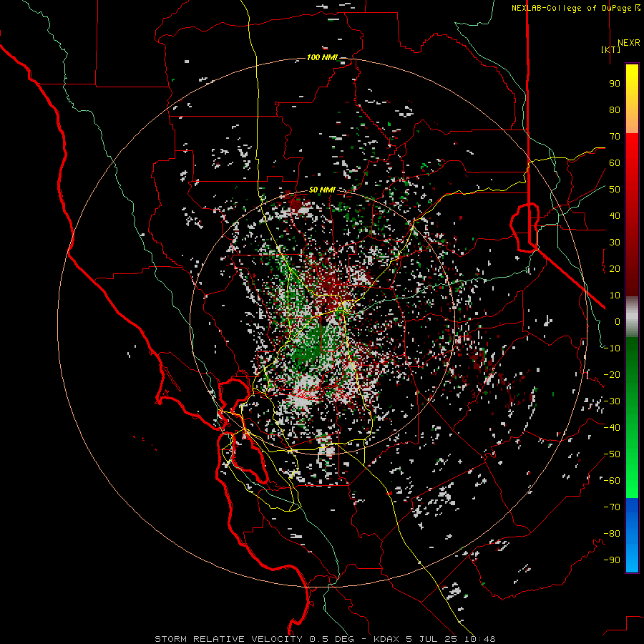Click the -20 scale label
This screenshot has height=644, width=644.
point(612,374)
